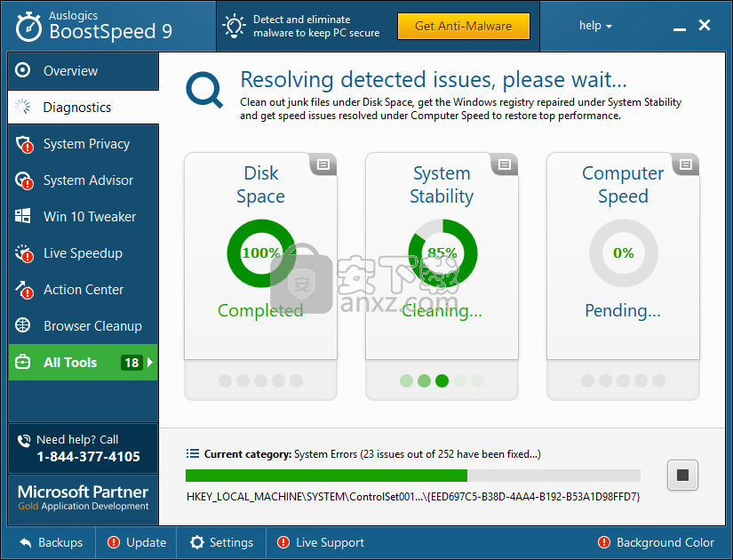Click the BoostSpeed stopwatch logo icon
733x560 pixels.
[28, 28]
